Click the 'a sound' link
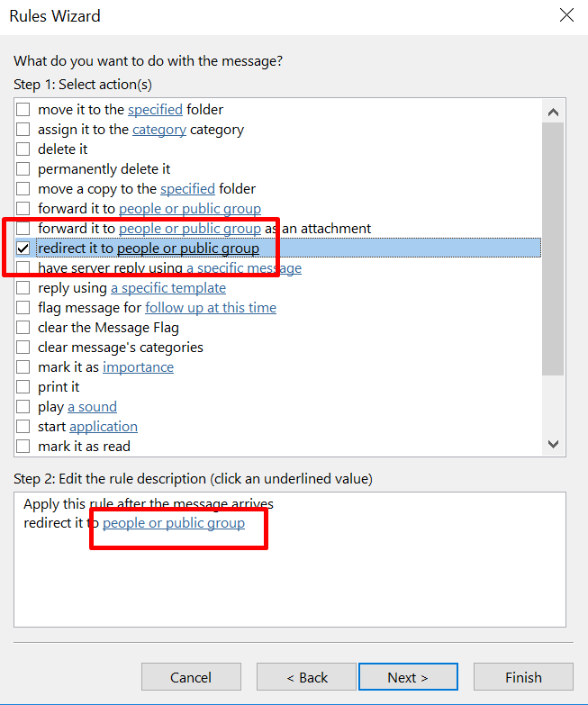This screenshot has height=705, width=588. 92,406
